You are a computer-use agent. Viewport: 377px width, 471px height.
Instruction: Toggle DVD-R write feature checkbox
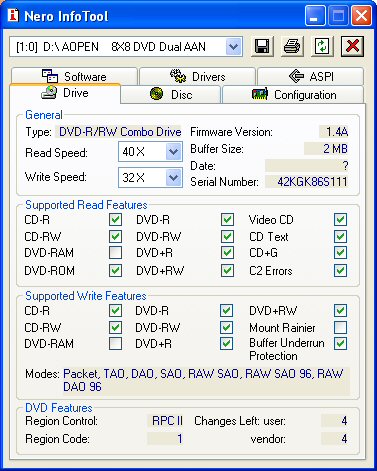(x=226, y=311)
